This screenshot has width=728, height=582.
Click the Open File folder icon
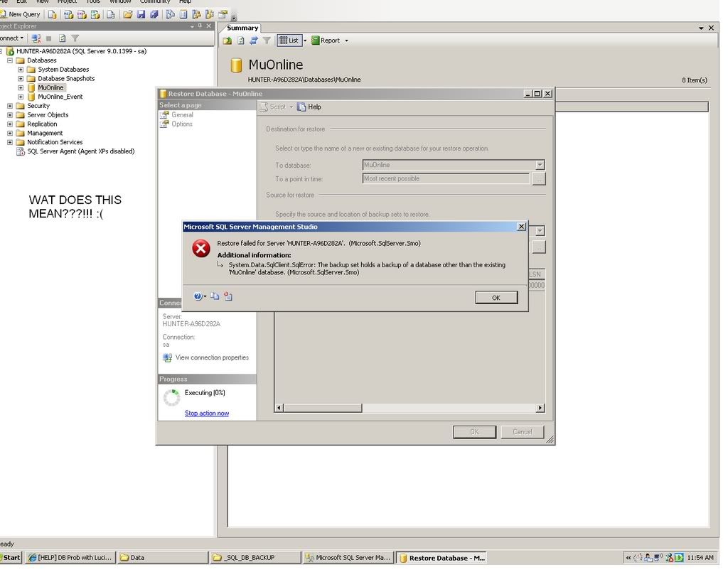[127, 14]
